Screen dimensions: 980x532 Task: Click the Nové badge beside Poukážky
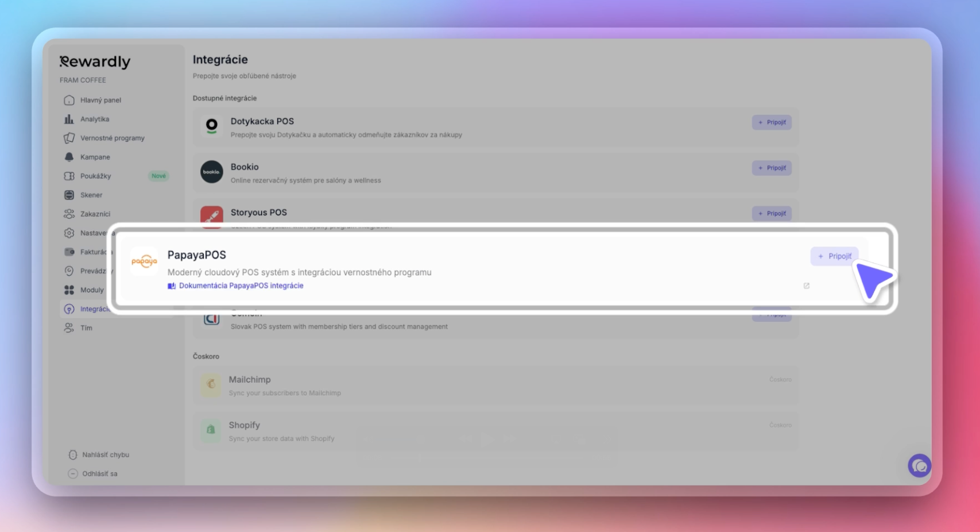pos(158,176)
